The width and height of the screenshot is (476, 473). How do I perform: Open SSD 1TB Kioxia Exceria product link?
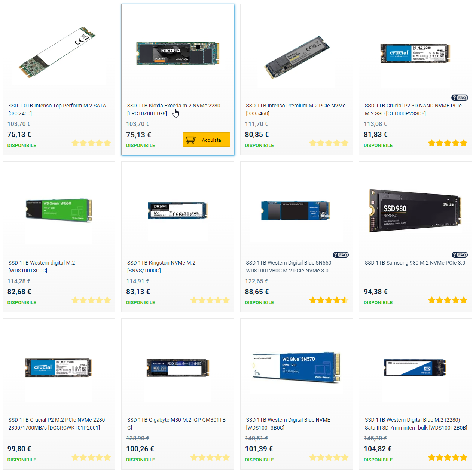click(x=174, y=109)
